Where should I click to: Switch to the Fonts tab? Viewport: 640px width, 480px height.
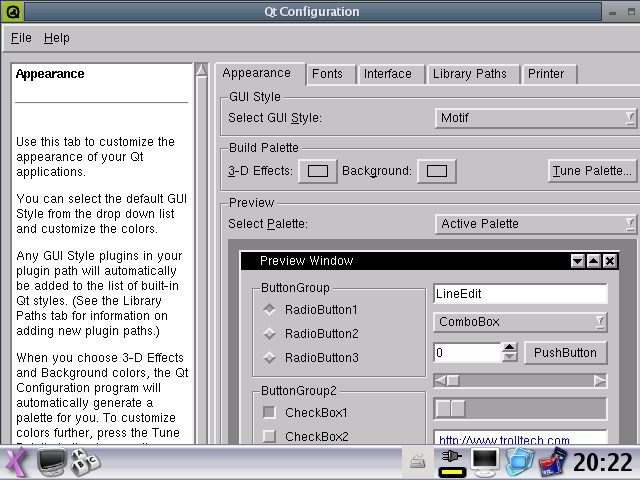pos(327,73)
